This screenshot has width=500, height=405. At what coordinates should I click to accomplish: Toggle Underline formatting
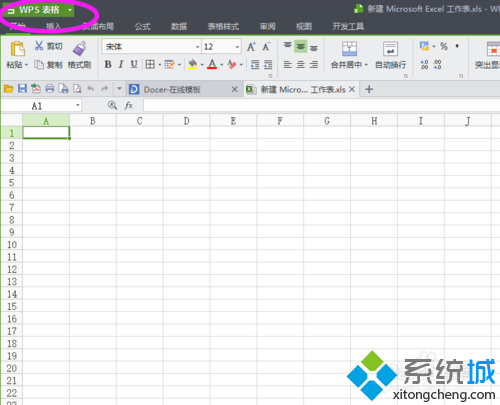pyautogui.click(x=134, y=64)
